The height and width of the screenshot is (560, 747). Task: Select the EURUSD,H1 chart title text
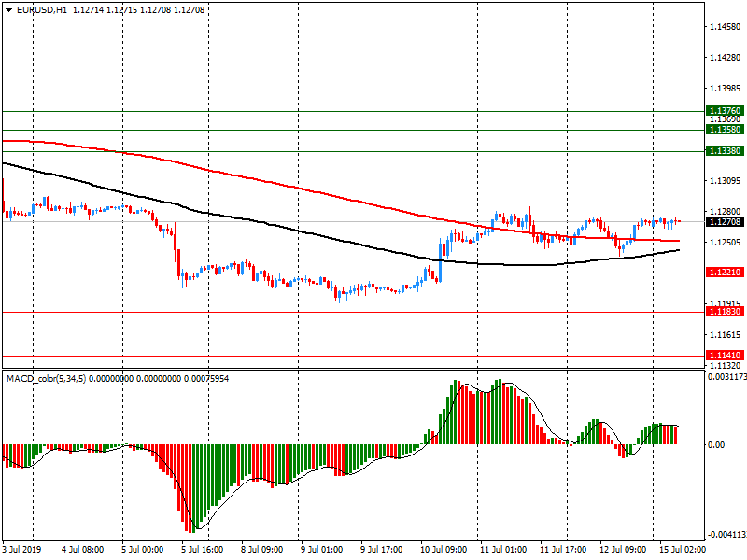coord(42,10)
